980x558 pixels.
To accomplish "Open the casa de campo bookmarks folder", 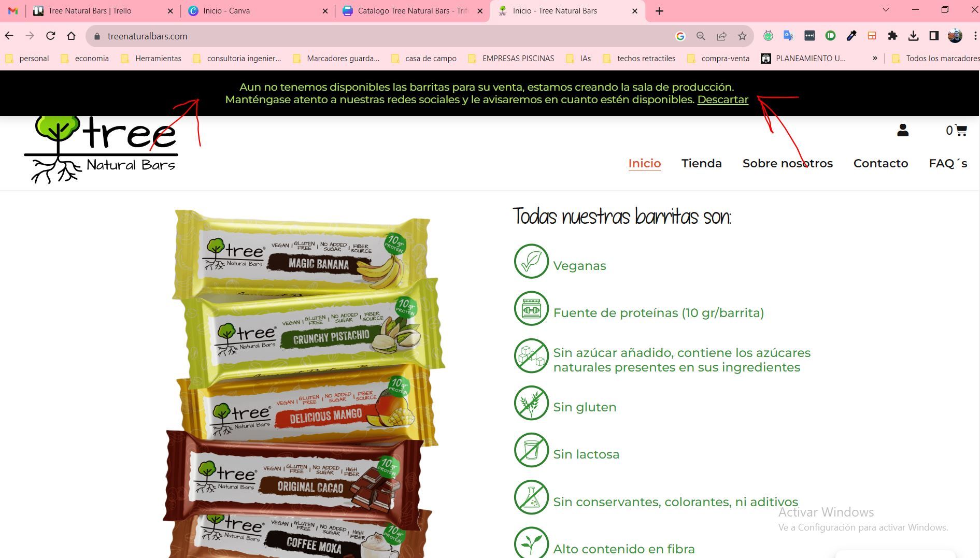I will coord(424,59).
